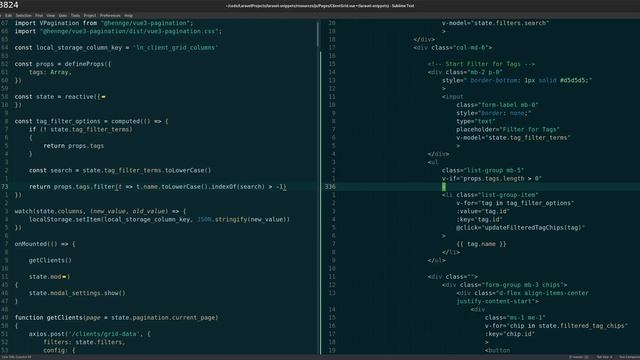Click 'placeholder="Filter for Tags"' line
This screenshot has height=360, width=640.
[x=508, y=129]
